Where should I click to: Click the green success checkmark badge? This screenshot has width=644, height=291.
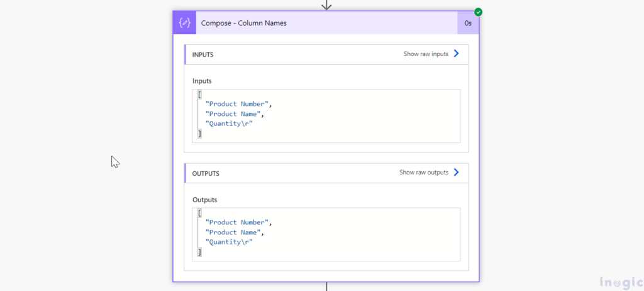[x=478, y=12]
